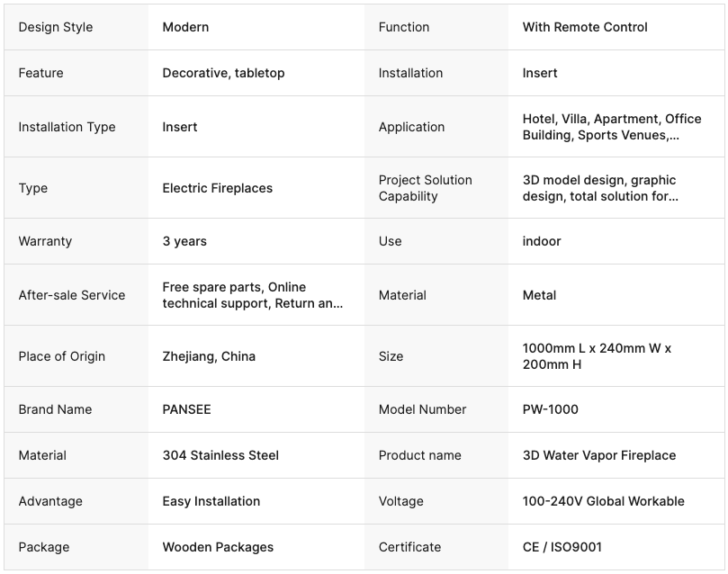
Task: Click the truncated Application value text
Action: pos(611,127)
